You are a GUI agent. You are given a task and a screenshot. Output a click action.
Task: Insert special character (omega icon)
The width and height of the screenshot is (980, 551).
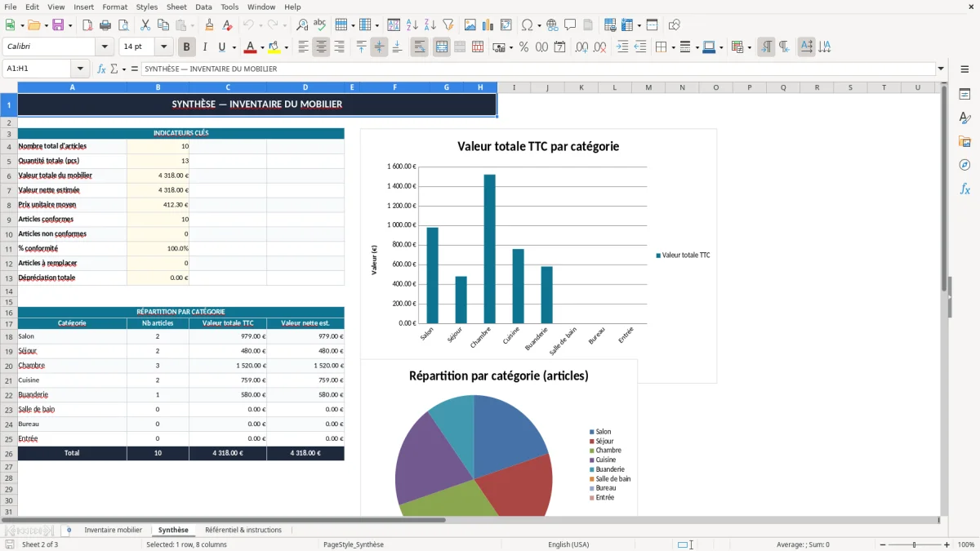[527, 25]
